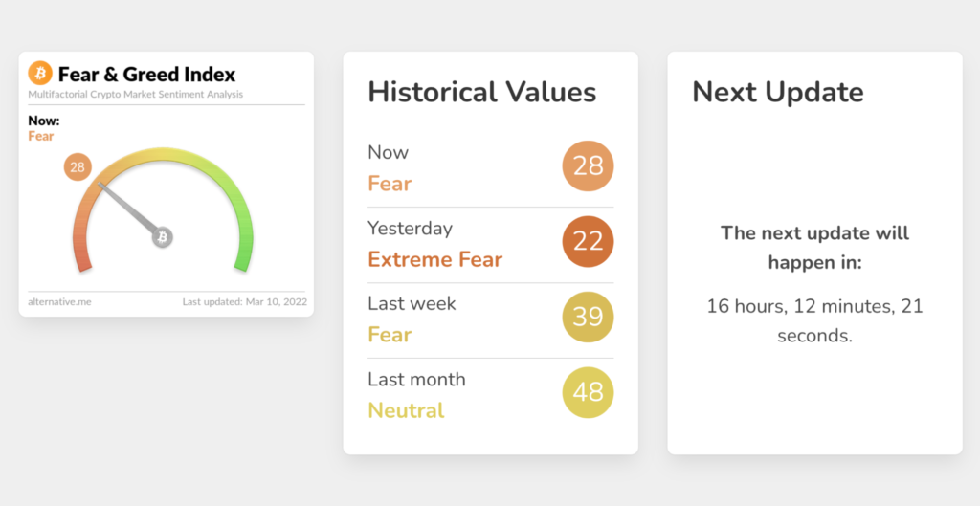Click the Last week row label
The height and width of the screenshot is (506, 980).
coord(412,303)
